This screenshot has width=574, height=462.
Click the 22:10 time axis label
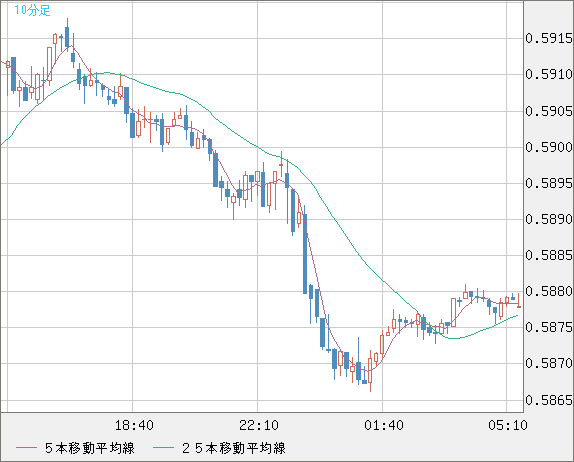pos(259,425)
